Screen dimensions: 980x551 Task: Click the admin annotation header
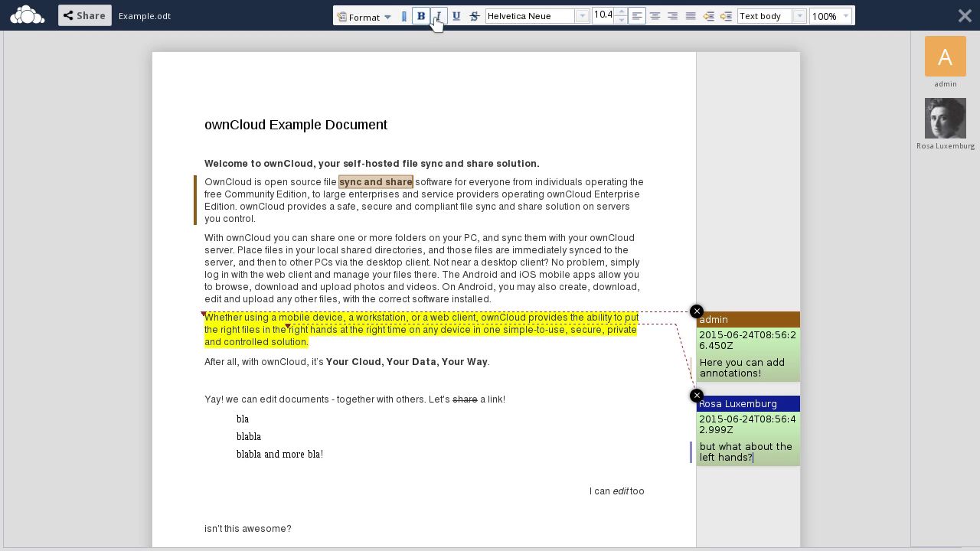748,320
